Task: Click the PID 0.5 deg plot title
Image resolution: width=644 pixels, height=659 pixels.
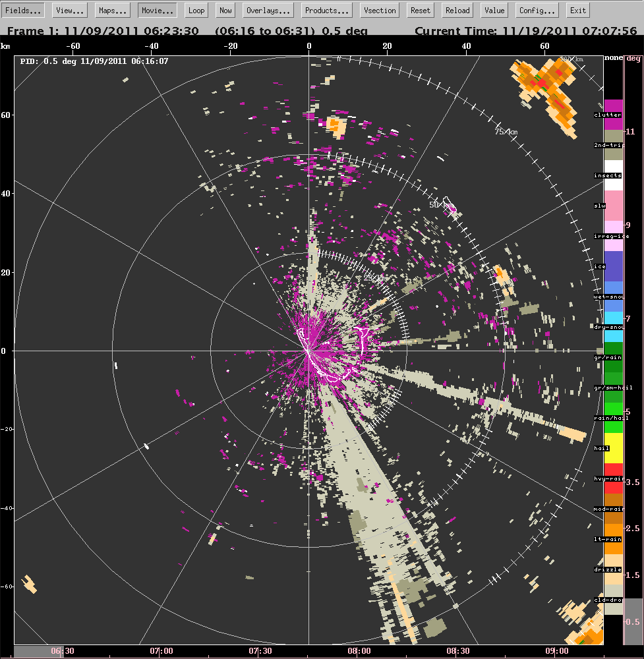Action: tap(94, 61)
